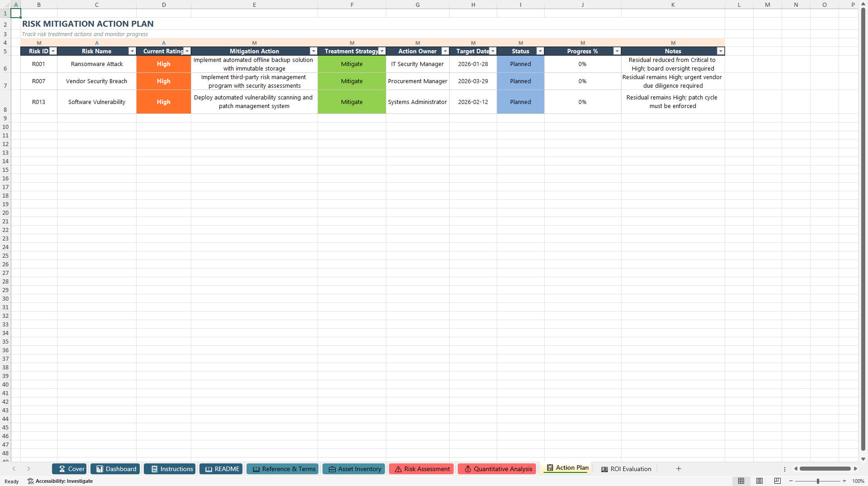
Task: Select column K header
Action: tap(673, 5)
